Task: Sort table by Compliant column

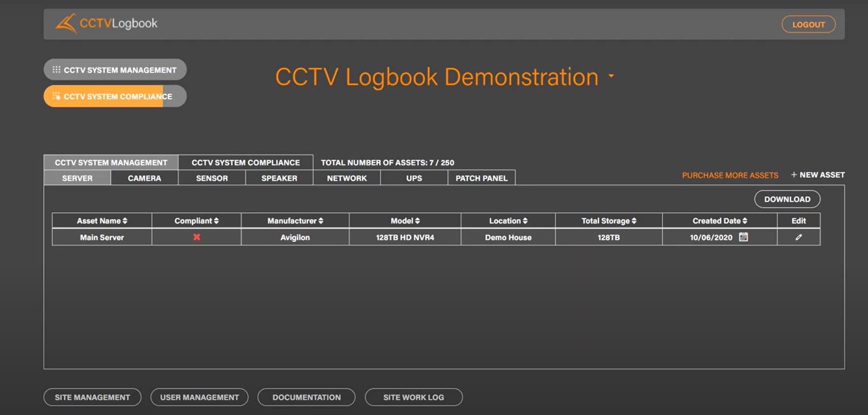Action: (x=216, y=221)
